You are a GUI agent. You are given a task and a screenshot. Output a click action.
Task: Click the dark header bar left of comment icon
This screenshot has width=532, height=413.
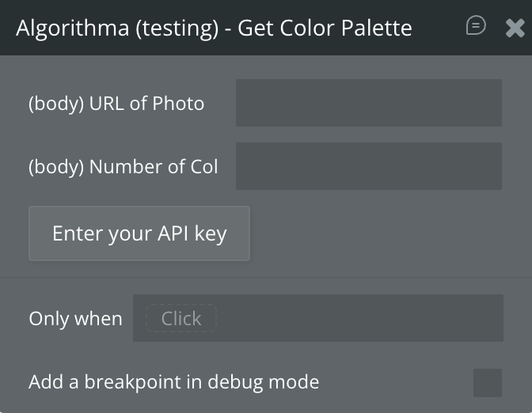439,28
